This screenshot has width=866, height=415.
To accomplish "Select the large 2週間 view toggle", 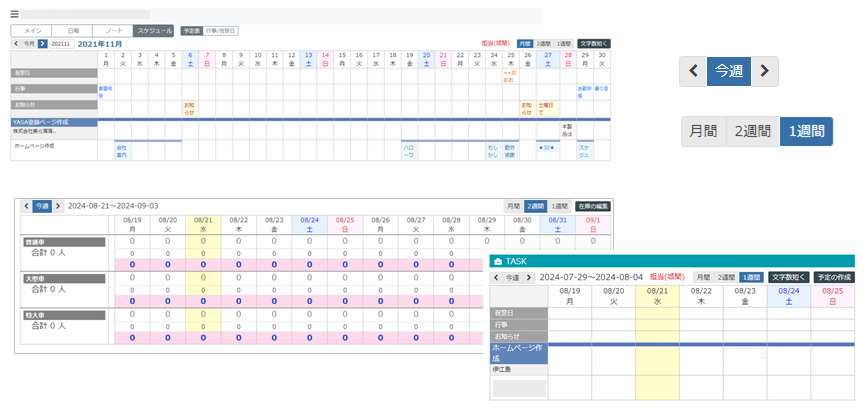I will [752, 131].
